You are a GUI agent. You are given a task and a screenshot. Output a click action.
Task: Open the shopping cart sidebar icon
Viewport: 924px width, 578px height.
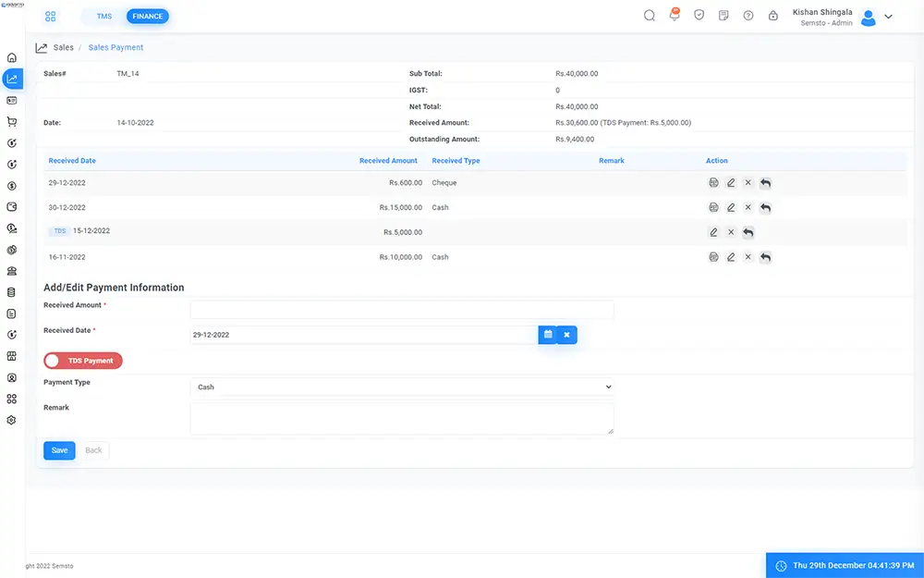[x=12, y=121]
